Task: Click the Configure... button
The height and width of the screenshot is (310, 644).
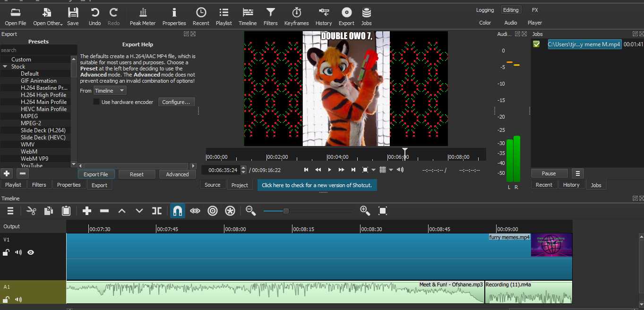Action: 176,102
